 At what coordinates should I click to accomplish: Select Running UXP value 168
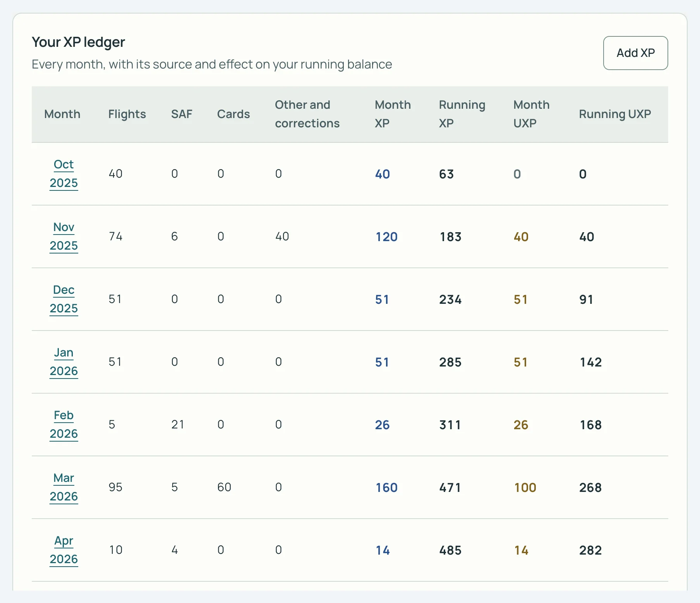point(591,425)
